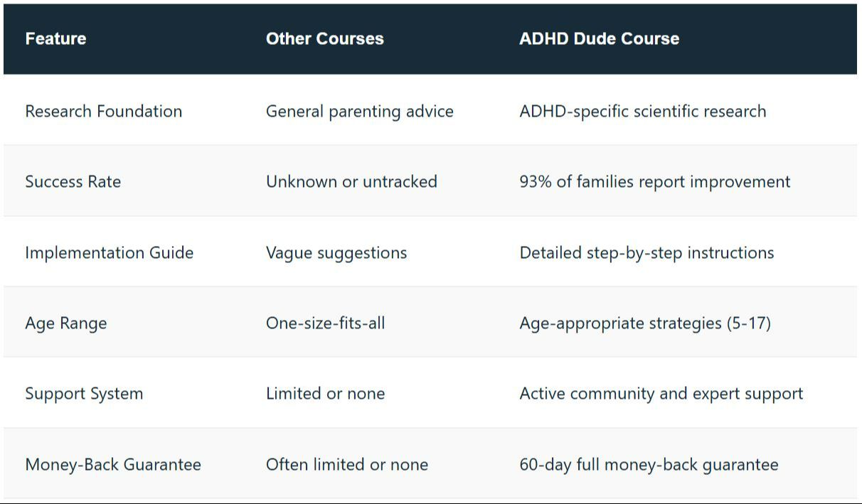Click the Often limited or none cell

pos(346,464)
